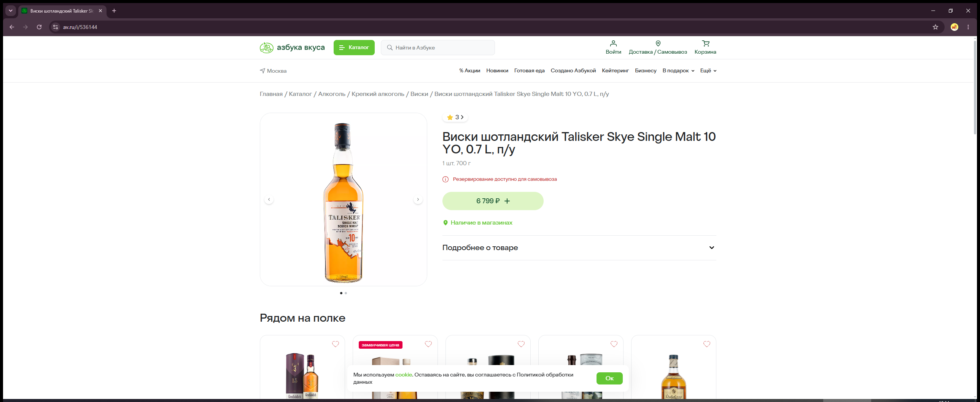Open the Кейтеринг menu item
The width and height of the screenshot is (980, 402).
[x=615, y=70]
